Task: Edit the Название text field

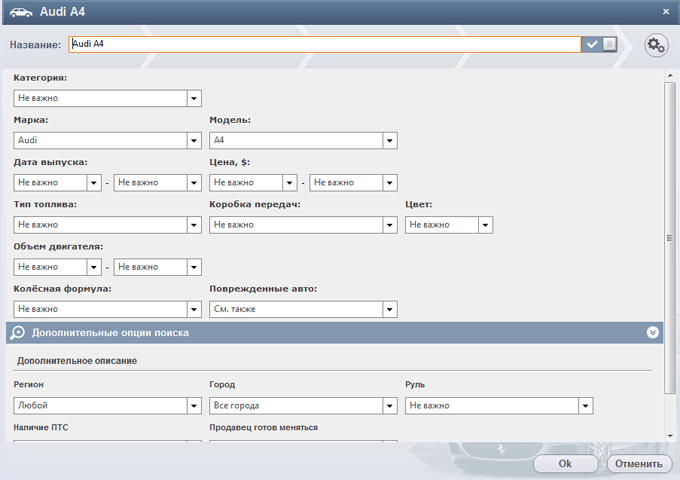Action: (x=324, y=44)
